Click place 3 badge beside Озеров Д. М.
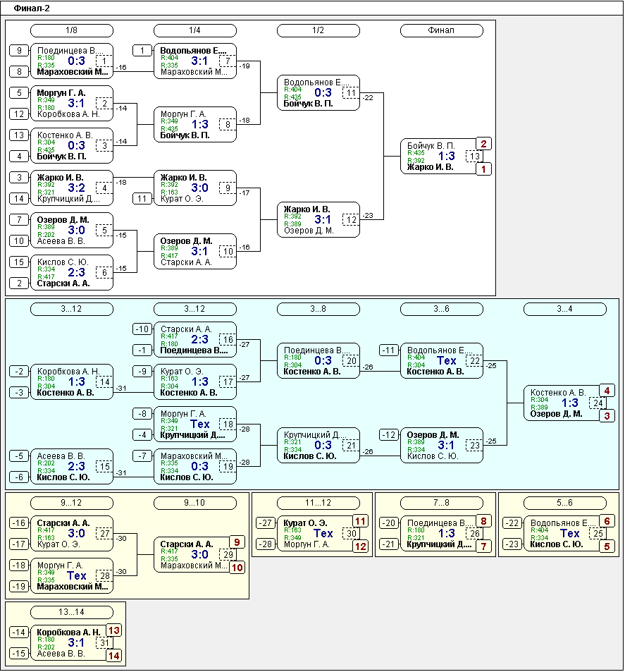625x672 pixels. (x=607, y=416)
